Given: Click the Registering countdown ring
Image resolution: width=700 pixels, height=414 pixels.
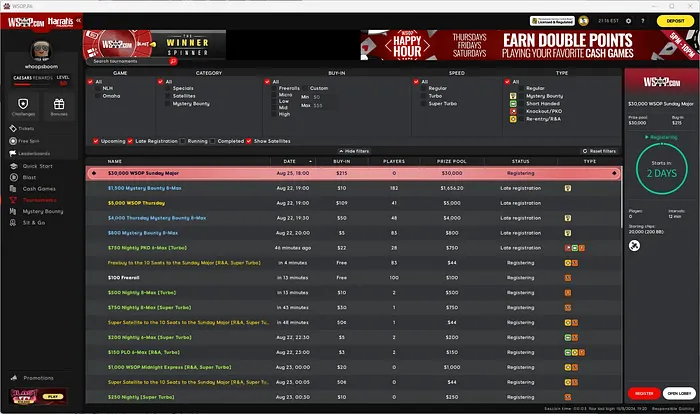Looking at the screenshot, I should tap(662, 168).
